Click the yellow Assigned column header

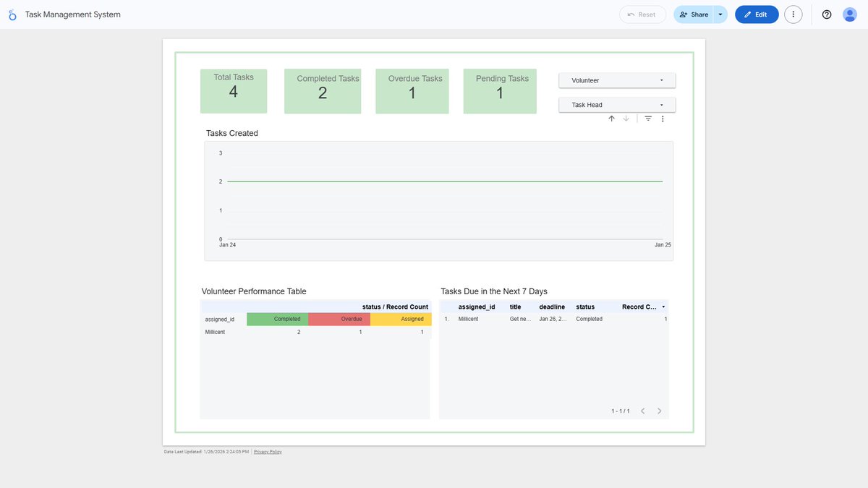(401, 319)
